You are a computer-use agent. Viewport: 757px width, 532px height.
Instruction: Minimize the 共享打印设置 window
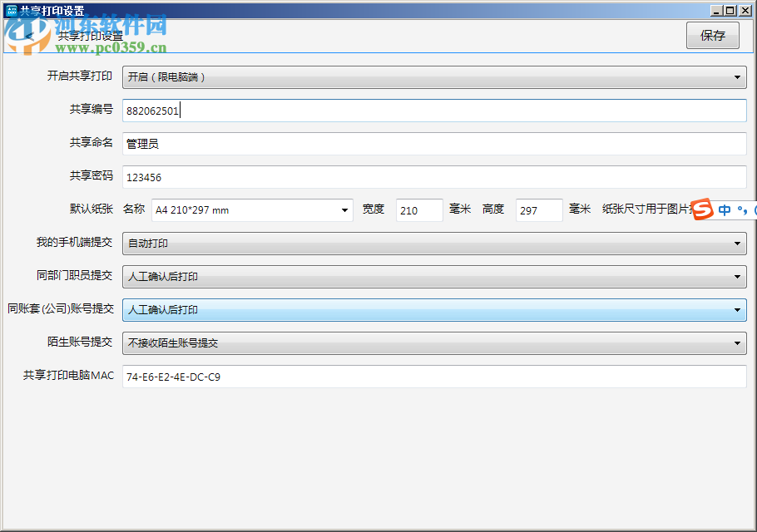pyautogui.click(x=716, y=10)
